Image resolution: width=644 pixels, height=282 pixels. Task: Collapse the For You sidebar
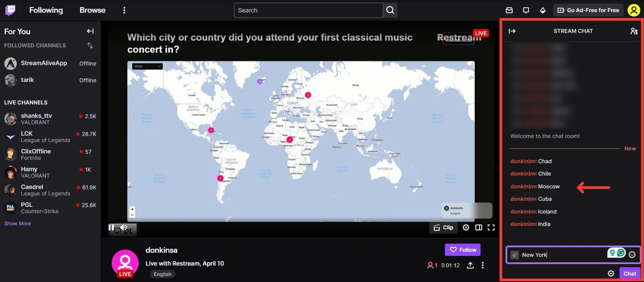coord(90,31)
